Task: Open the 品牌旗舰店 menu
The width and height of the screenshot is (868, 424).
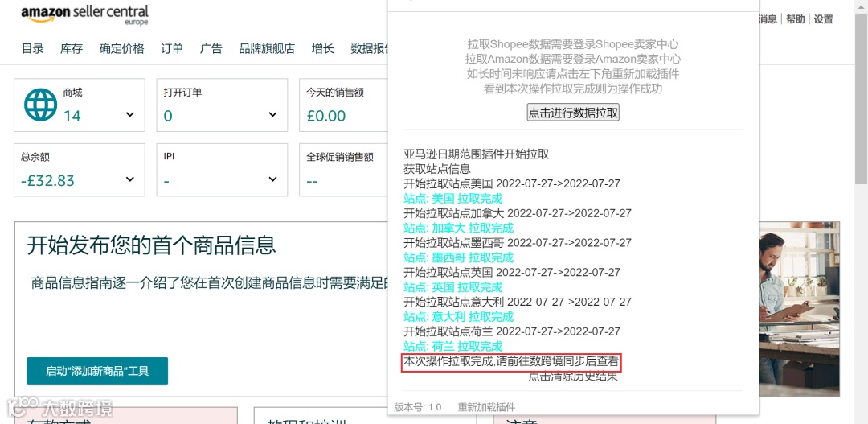Action: tap(267, 48)
